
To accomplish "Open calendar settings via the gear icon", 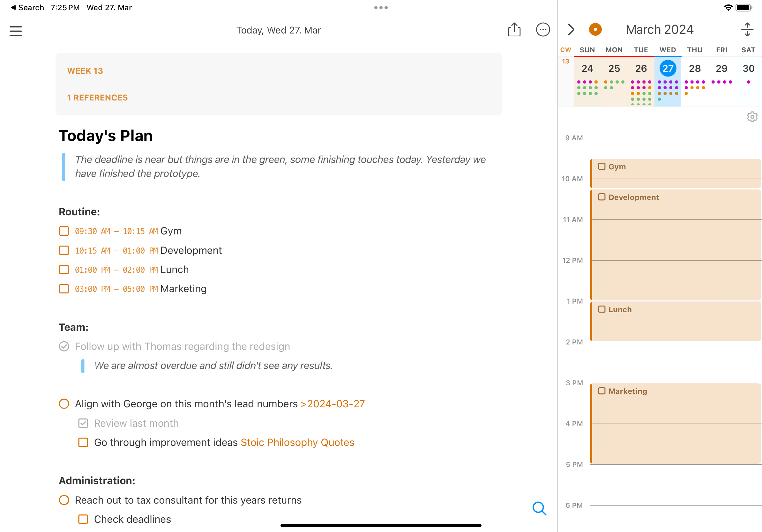I will tap(752, 117).
